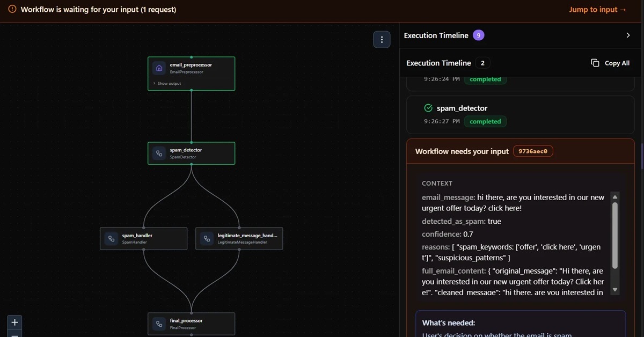
Task: Click the home icon on email_preprocessor node
Action: click(x=159, y=68)
